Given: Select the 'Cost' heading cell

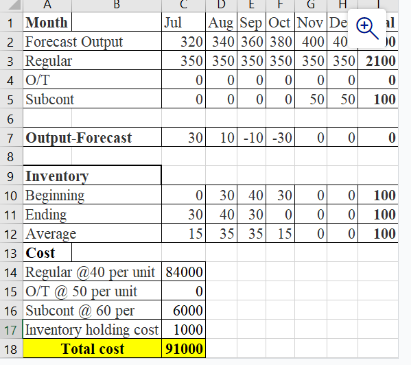Looking at the screenshot, I should click(x=47, y=253).
